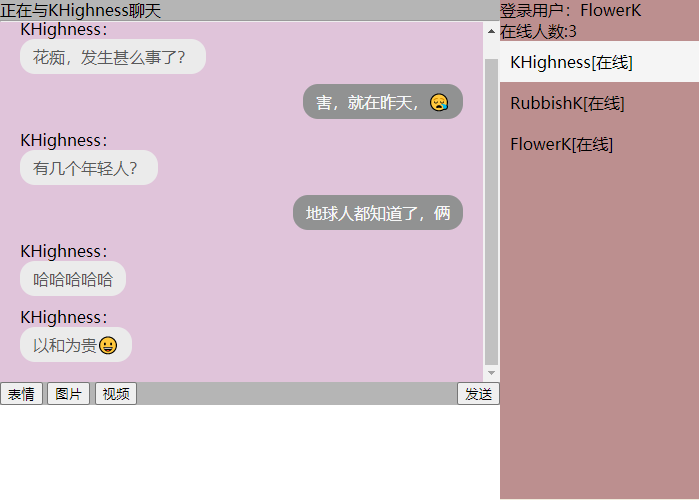Click the 花痴，发生甚么事了? message bubble

(113, 57)
